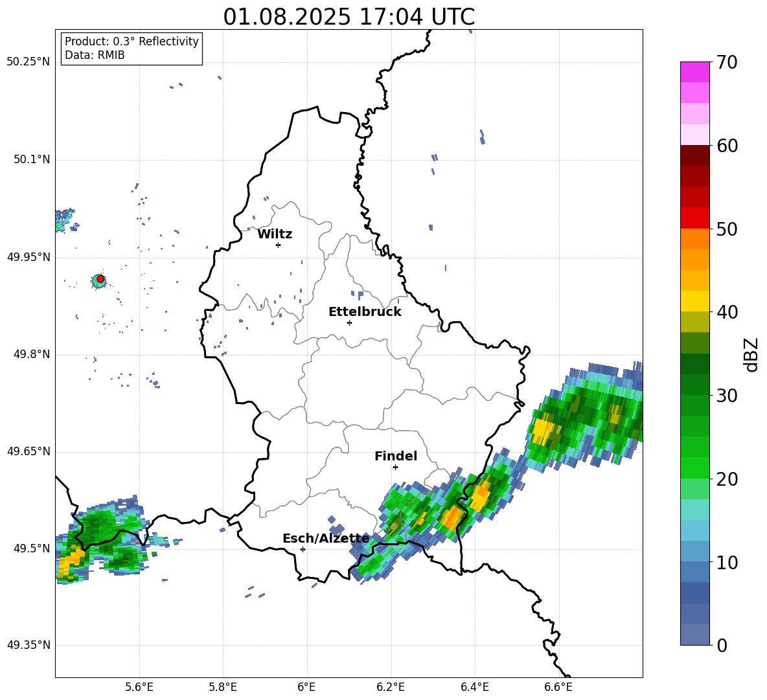Click the 60 label on the colorbar

point(727,146)
